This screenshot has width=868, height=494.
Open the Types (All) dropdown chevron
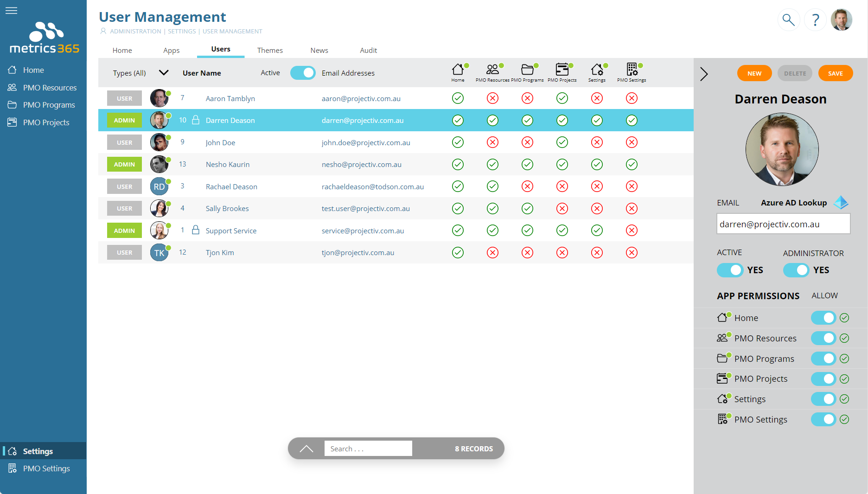[164, 73]
